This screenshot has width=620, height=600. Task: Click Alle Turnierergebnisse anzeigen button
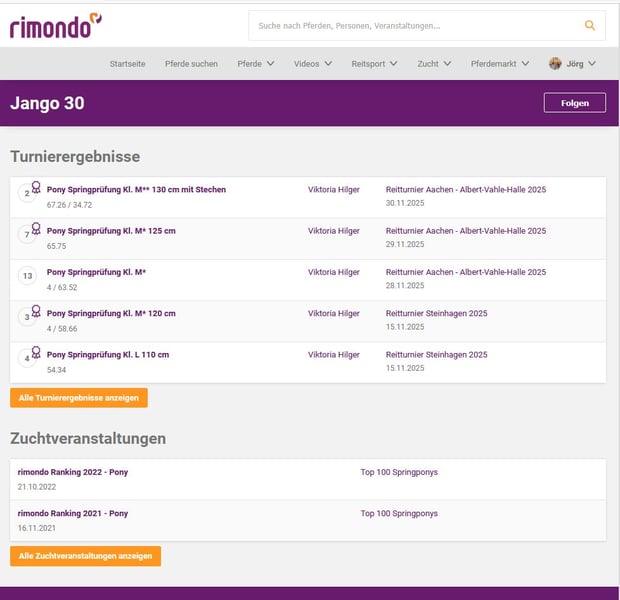(79, 398)
